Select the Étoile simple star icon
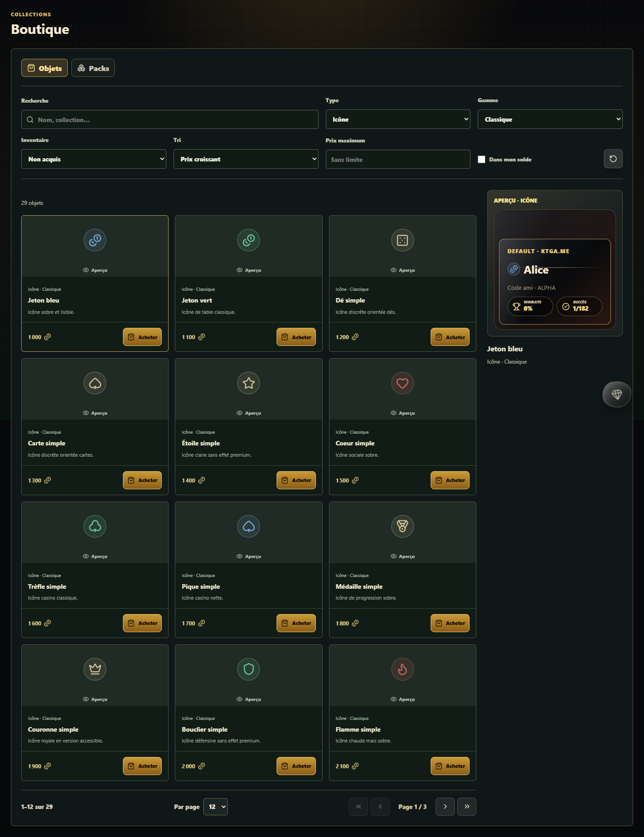 (249, 383)
